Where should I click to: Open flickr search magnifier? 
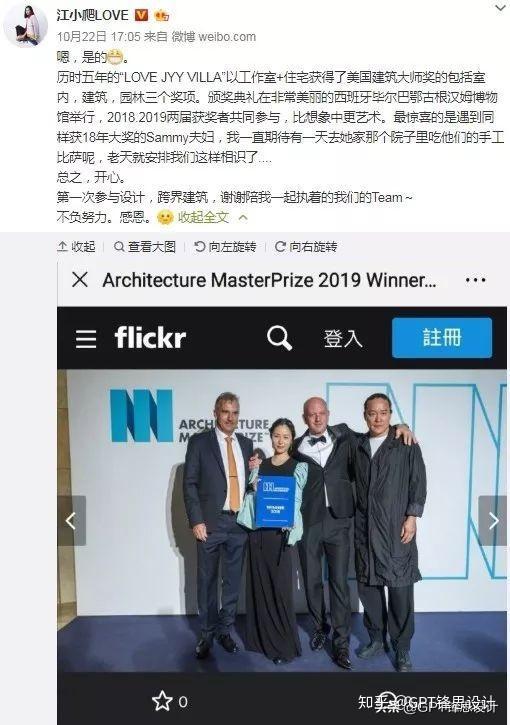click(279, 338)
